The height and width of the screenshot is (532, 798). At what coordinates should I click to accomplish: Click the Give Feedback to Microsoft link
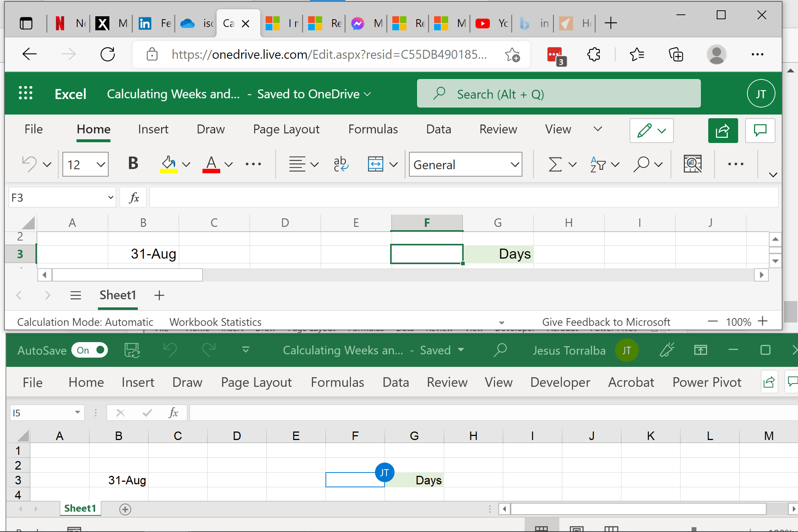point(606,322)
